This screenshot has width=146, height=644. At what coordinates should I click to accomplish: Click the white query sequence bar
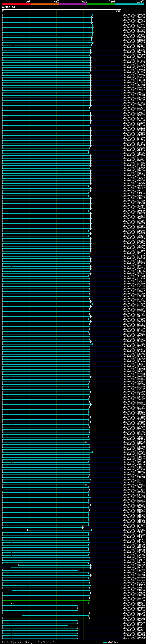pos(62,10)
